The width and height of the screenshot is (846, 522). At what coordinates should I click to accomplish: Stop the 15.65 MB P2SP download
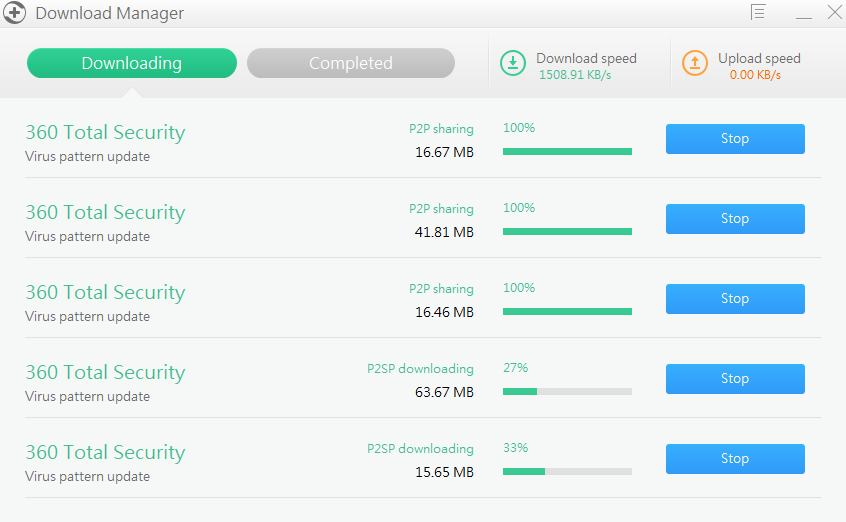point(735,459)
